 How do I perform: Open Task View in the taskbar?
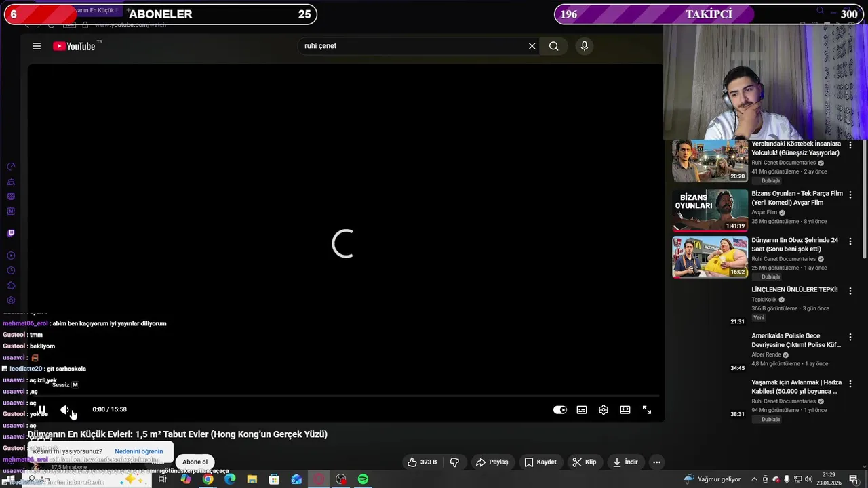(163, 479)
